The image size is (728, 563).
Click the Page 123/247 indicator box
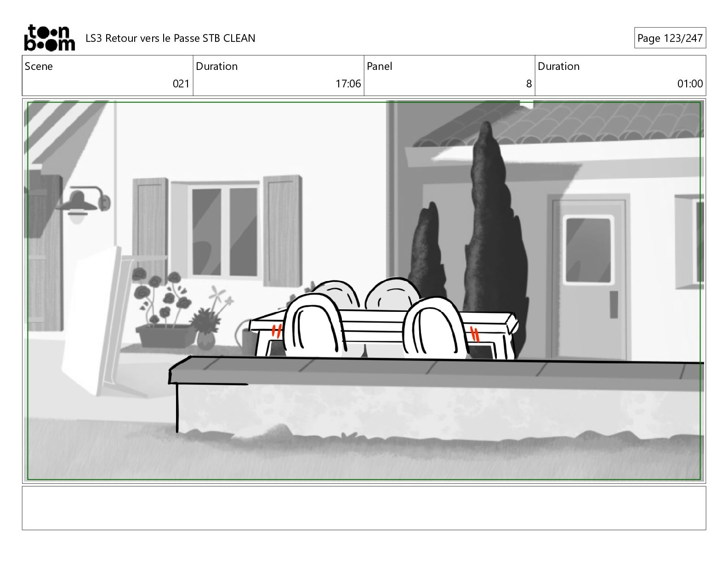coord(670,38)
